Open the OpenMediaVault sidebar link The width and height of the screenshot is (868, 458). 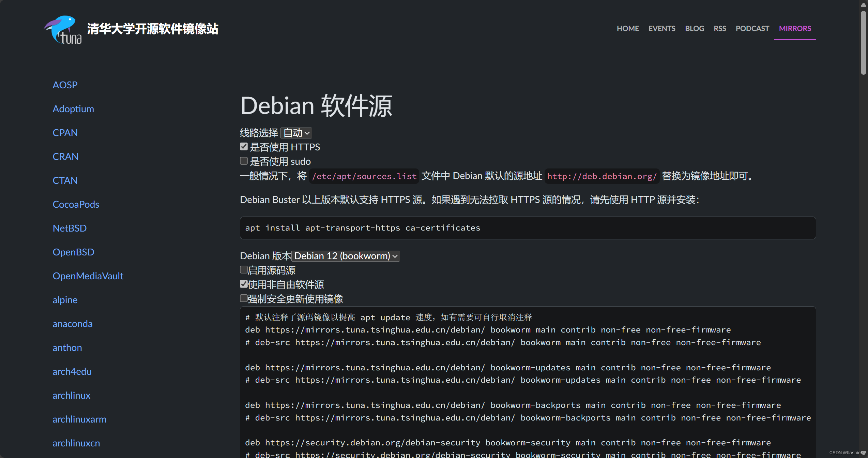[x=88, y=276]
